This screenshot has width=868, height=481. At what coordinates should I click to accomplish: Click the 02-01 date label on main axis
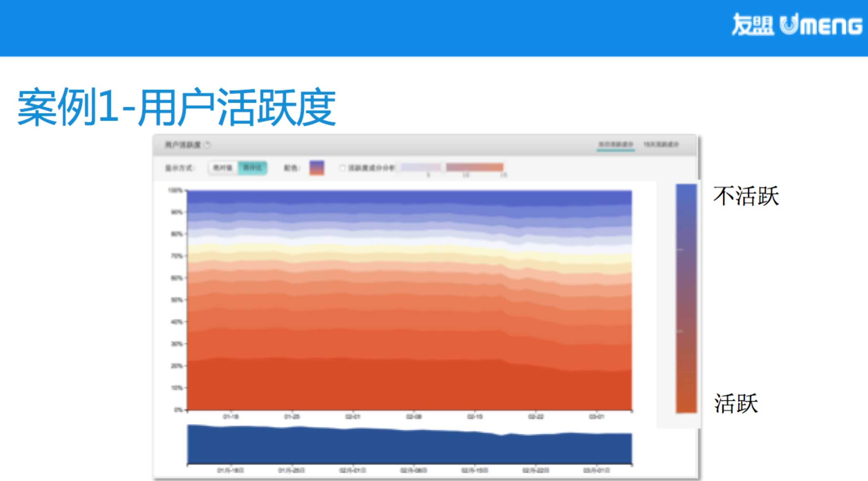[353, 417]
